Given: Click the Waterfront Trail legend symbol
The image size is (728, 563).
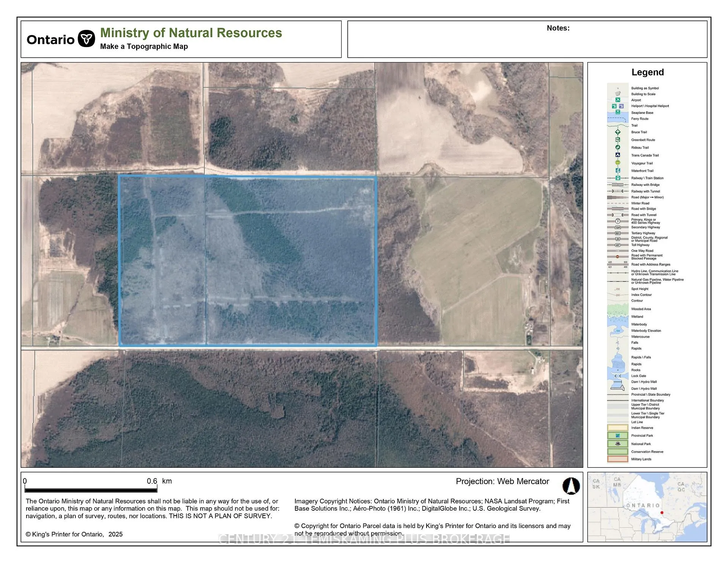Looking at the screenshot, I should [x=618, y=170].
